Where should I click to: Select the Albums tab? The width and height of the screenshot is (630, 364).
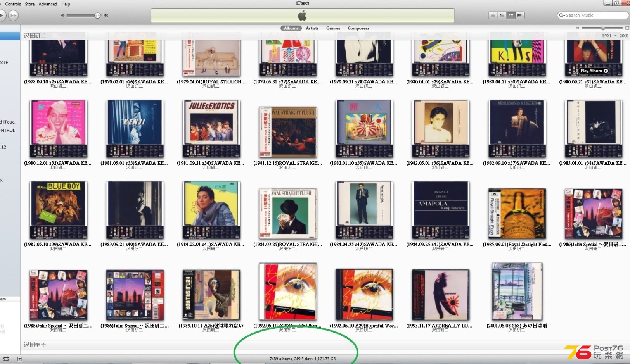[291, 28]
